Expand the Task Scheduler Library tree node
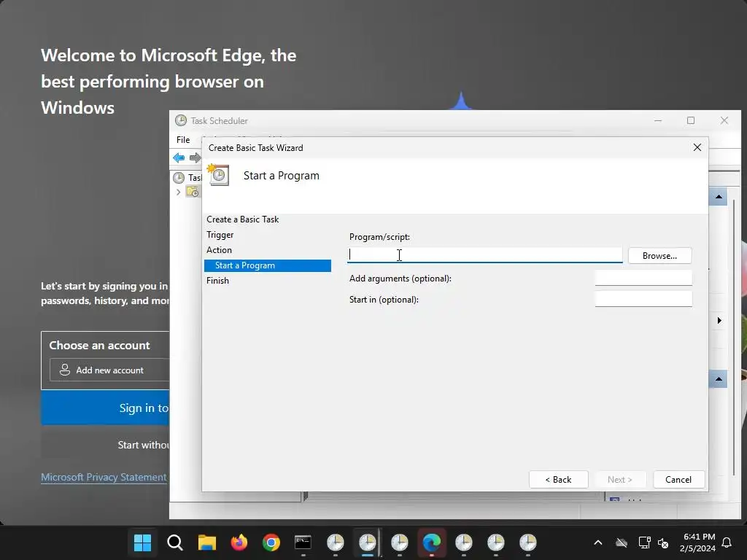 [178, 192]
